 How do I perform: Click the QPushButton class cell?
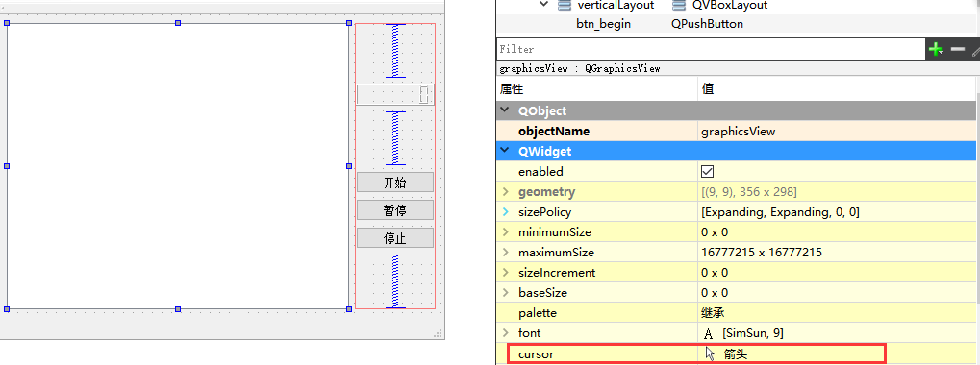[707, 24]
